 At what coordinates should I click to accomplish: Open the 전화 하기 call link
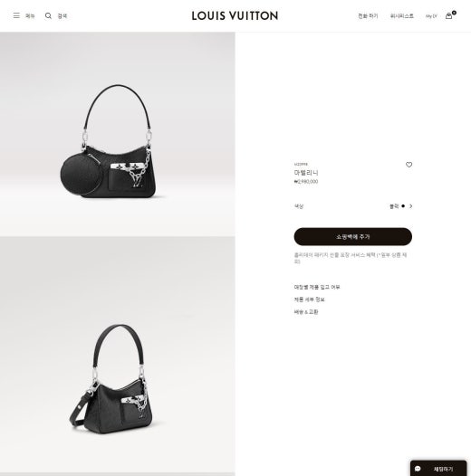click(368, 15)
